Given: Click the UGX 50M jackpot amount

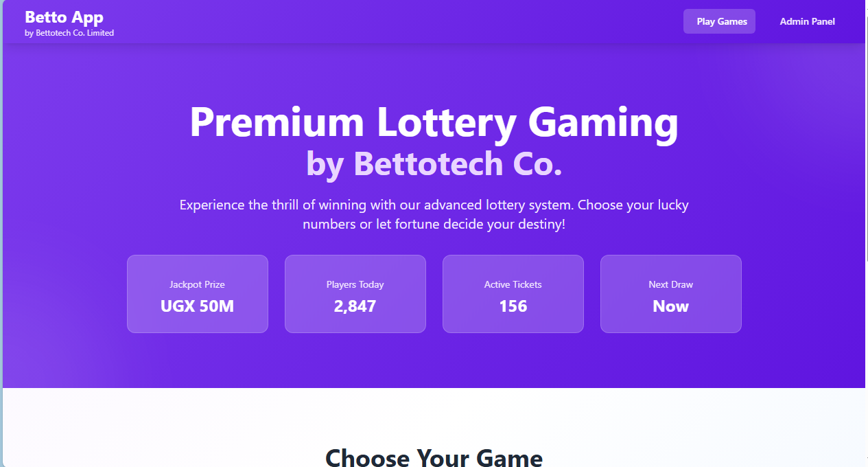Looking at the screenshot, I should coord(197,306).
